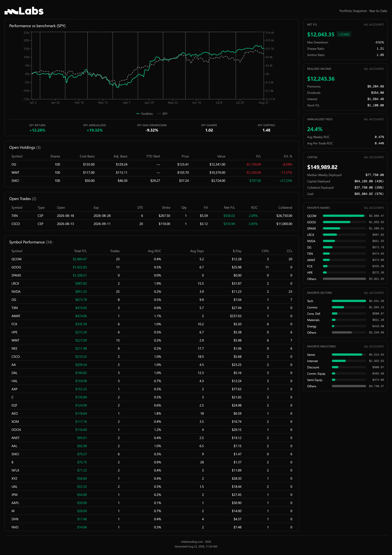This screenshot has width=392, height=555.
Task: Click the YTD Start header in Open Holdings
Action: pyautogui.click(x=153, y=156)
